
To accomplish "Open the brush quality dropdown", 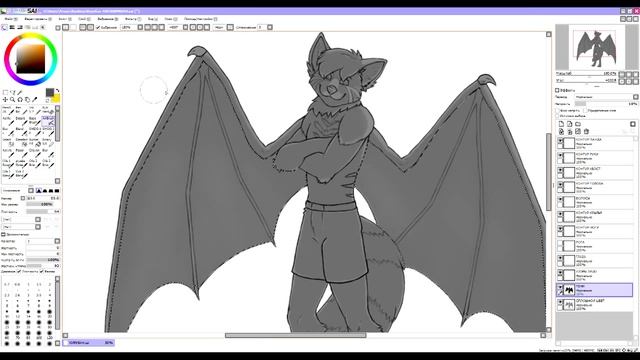I will tap(57, 241).
